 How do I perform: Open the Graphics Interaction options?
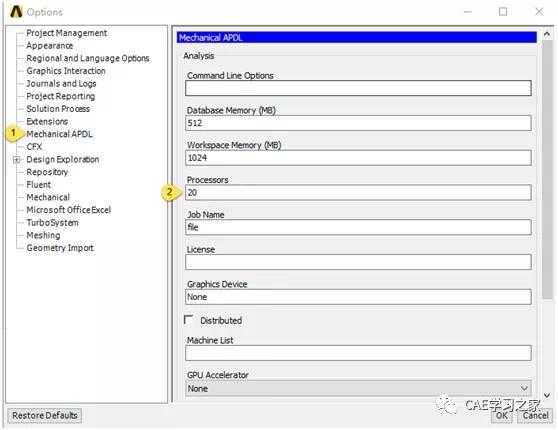[x=66, y=71]
